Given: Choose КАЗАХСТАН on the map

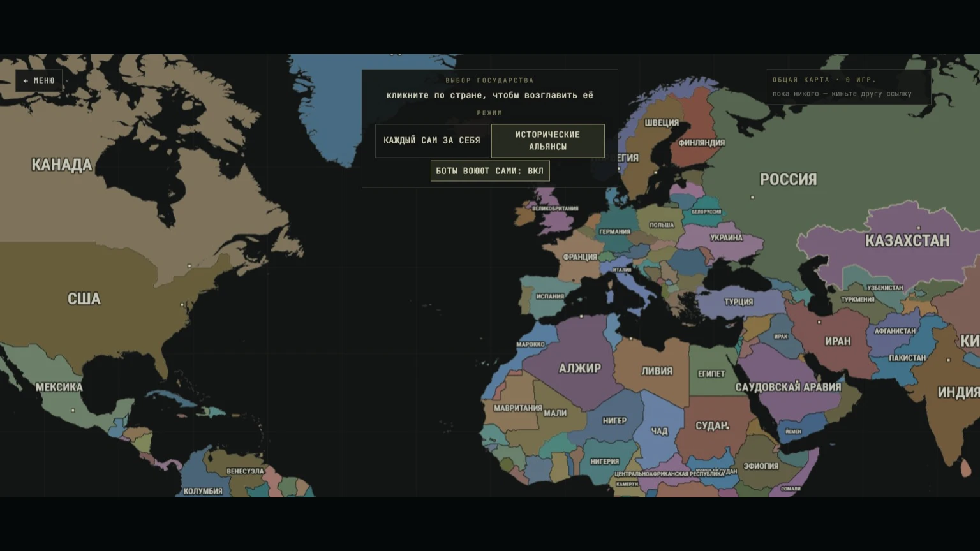Looking at the screenshot, I should [x=907, y=241].
